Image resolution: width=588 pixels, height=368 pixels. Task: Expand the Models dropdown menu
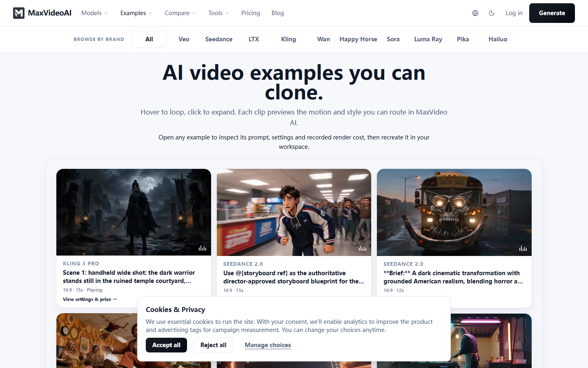pos(95,13)
